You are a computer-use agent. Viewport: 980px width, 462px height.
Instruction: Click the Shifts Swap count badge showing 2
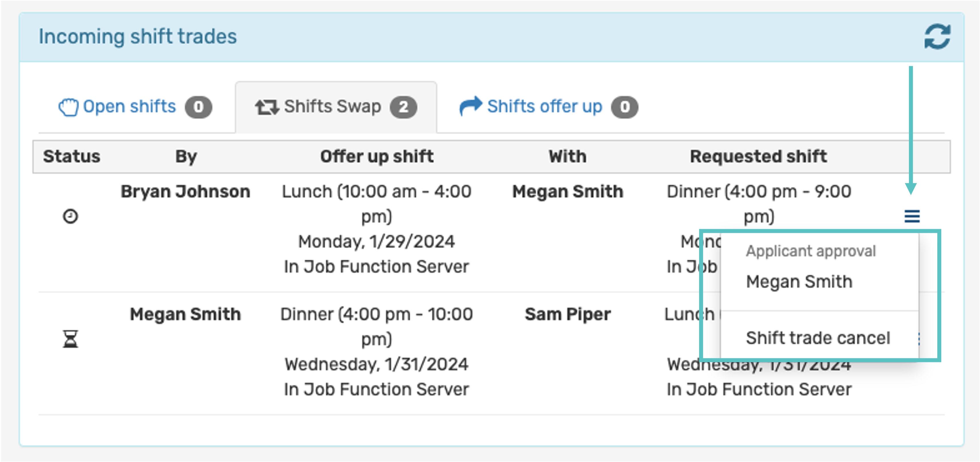(403, 107)
